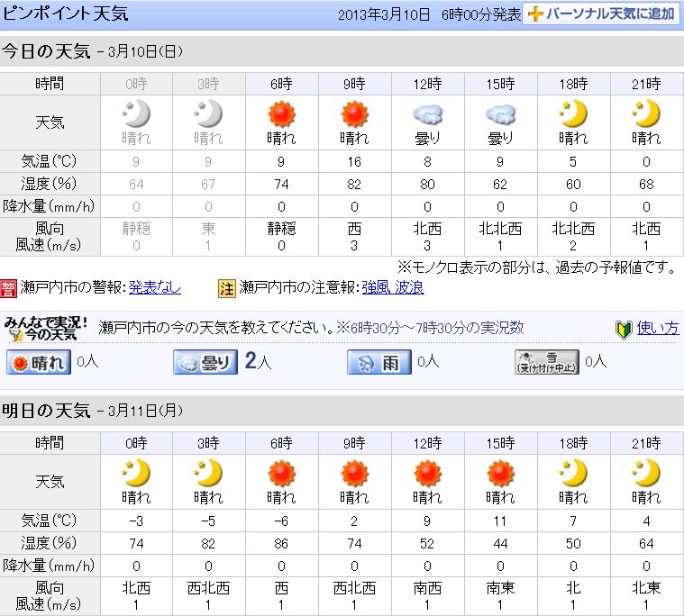Click tomorrow's 3時 temperature value -5

click(x=208, y=521)
